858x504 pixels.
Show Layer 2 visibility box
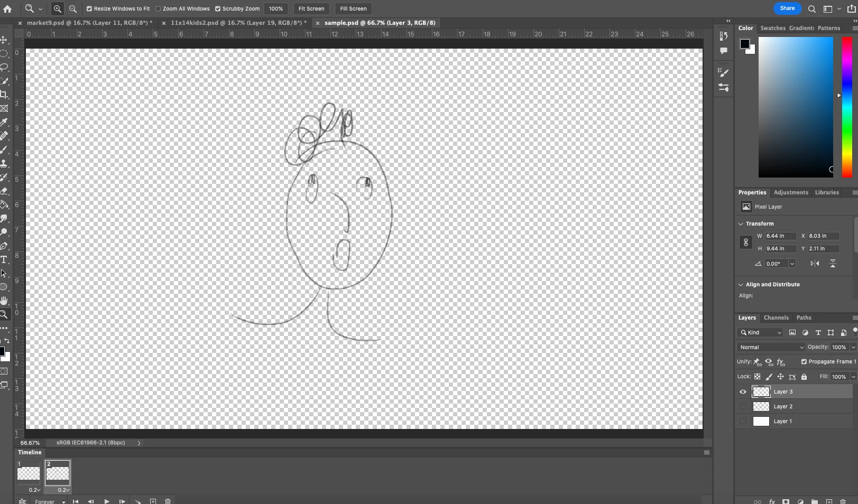point(743,407)
